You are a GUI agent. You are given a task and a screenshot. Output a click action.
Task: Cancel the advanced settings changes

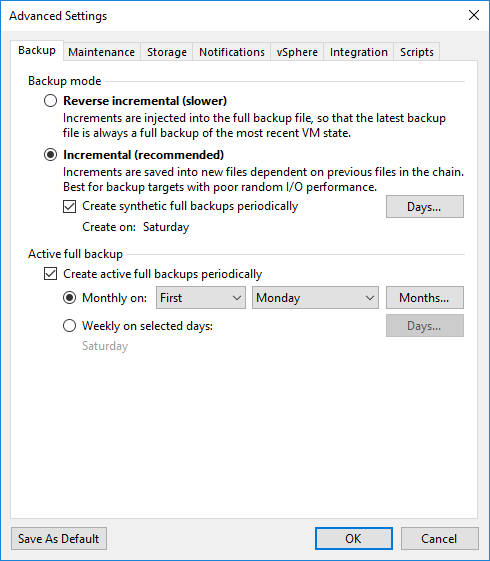pos(440,538)
